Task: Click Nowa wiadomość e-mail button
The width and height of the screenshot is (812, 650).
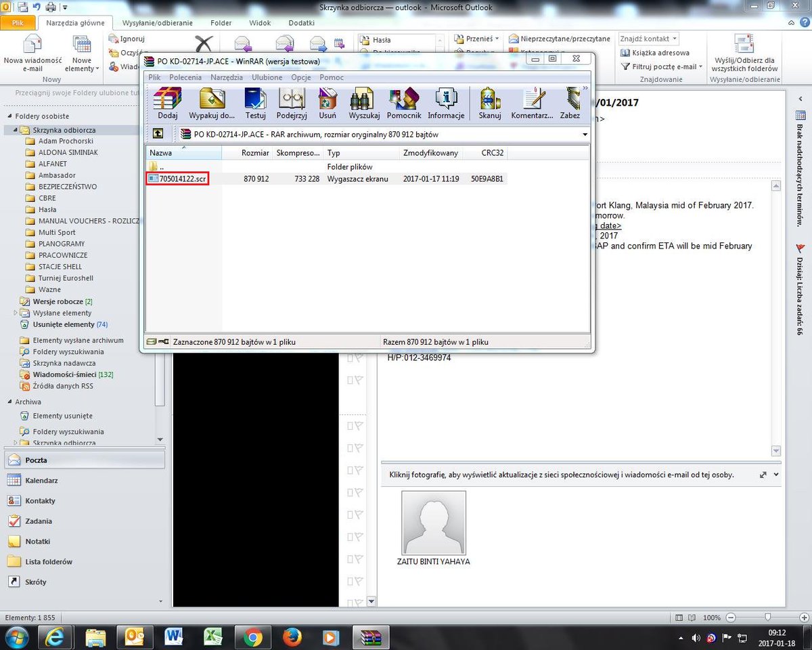Action: (x=32, y=53)
